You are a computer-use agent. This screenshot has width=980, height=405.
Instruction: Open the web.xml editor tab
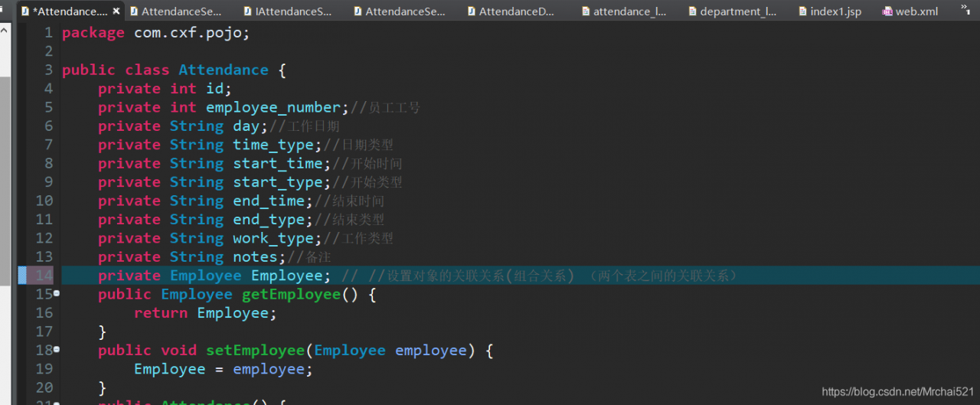(910, 11)
